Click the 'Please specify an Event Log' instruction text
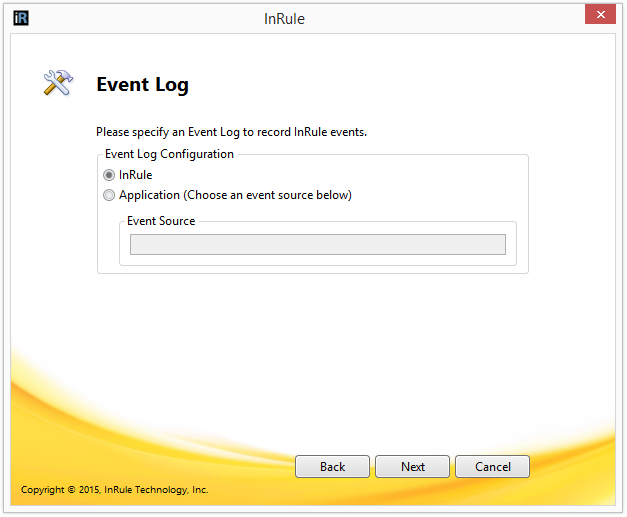 [x=232, y=132]
